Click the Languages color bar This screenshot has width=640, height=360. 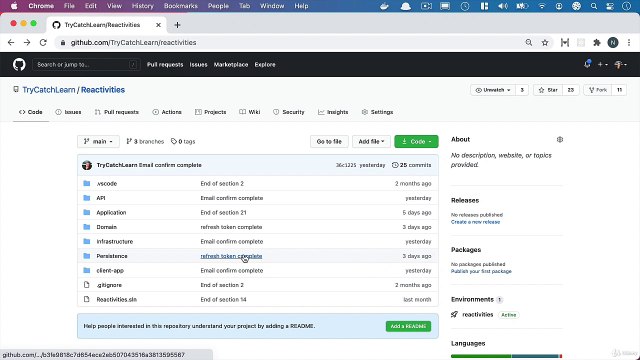tap(507, 356)
